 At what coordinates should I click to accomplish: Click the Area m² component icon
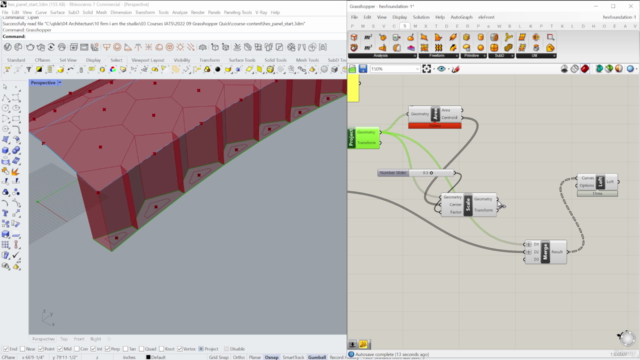368,38
